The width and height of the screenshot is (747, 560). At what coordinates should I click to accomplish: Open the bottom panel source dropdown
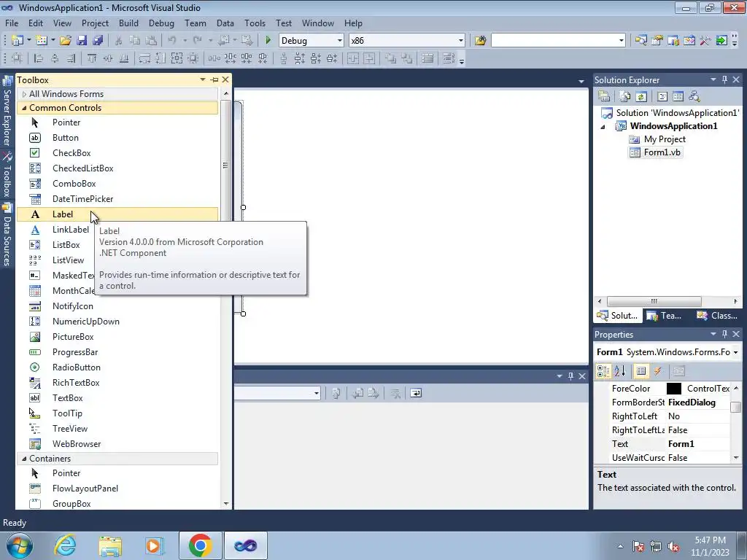(317, 393)
